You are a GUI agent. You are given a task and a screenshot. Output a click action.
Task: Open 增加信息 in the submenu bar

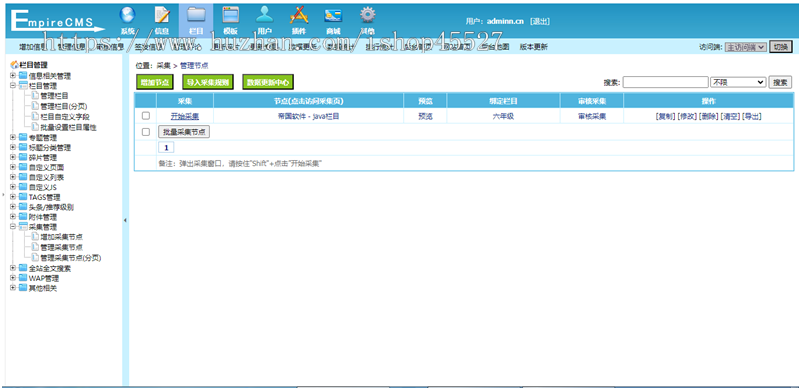33,47
